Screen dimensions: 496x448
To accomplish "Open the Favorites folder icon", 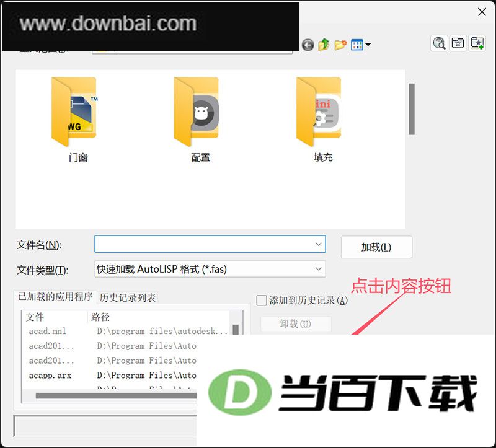I will pos(458,43).
